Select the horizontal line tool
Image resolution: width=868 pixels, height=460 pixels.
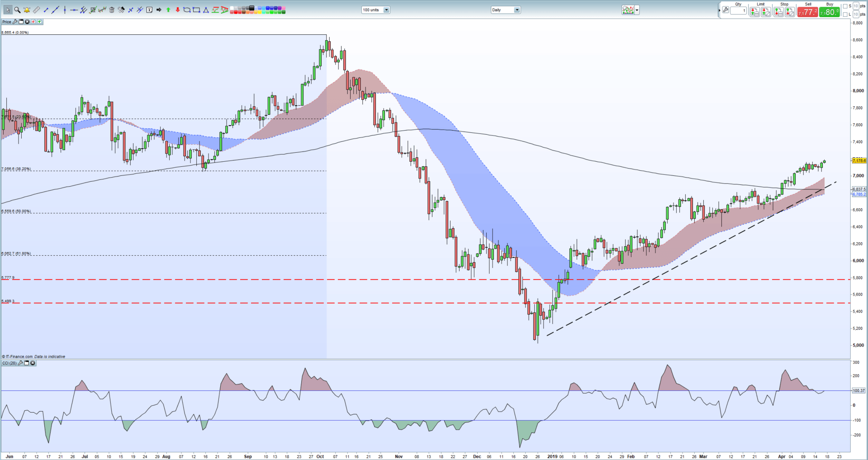tap(74, 10)
